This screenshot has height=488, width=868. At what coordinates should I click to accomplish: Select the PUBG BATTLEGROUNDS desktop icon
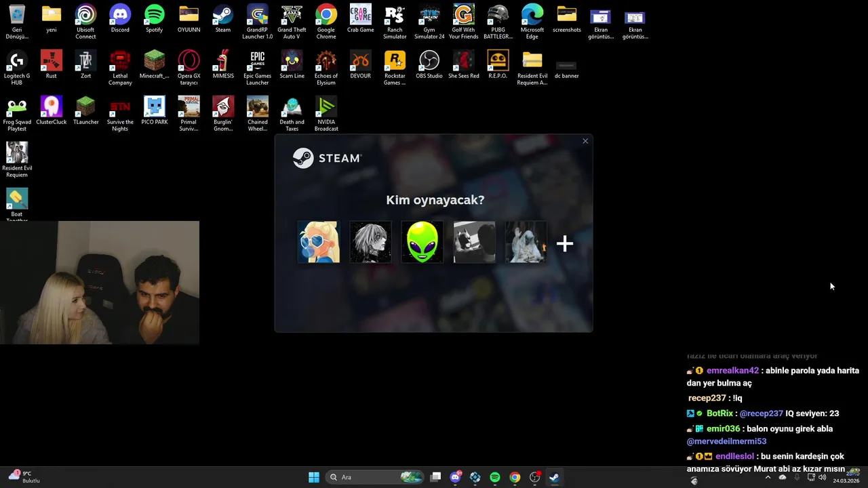click(498, 22)
